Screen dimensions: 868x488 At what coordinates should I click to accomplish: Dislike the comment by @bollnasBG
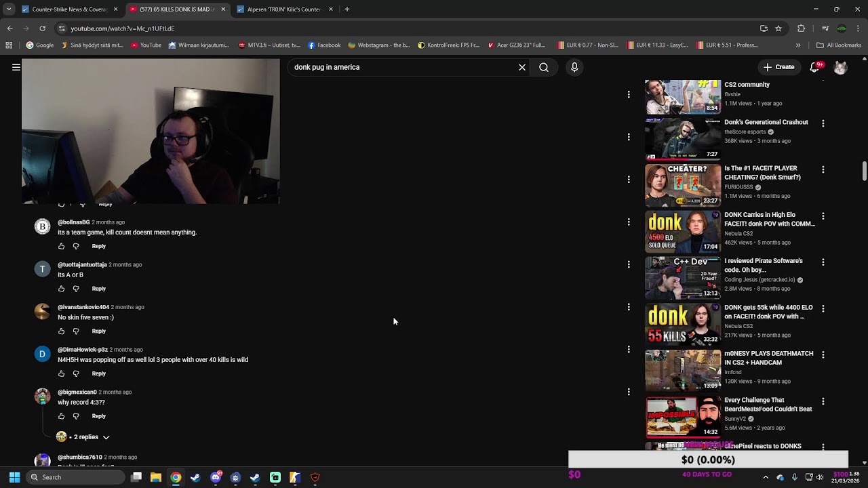(x=76, y=246)
